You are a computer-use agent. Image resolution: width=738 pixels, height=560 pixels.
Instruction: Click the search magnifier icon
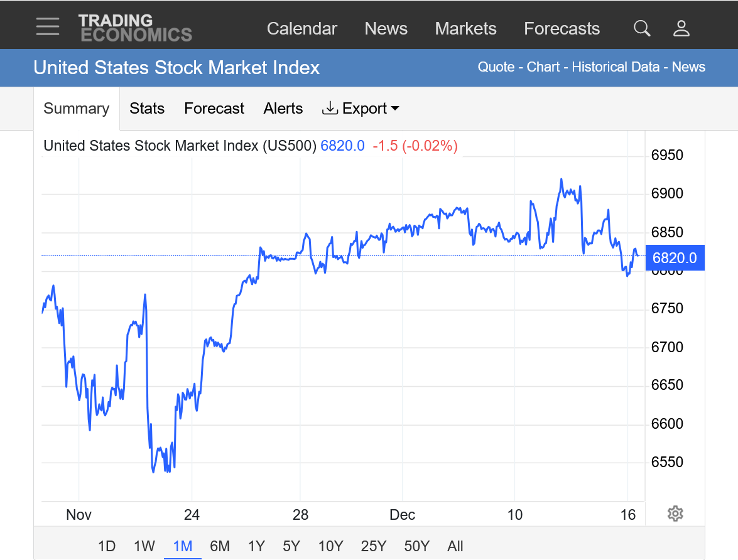coord(641,28)
